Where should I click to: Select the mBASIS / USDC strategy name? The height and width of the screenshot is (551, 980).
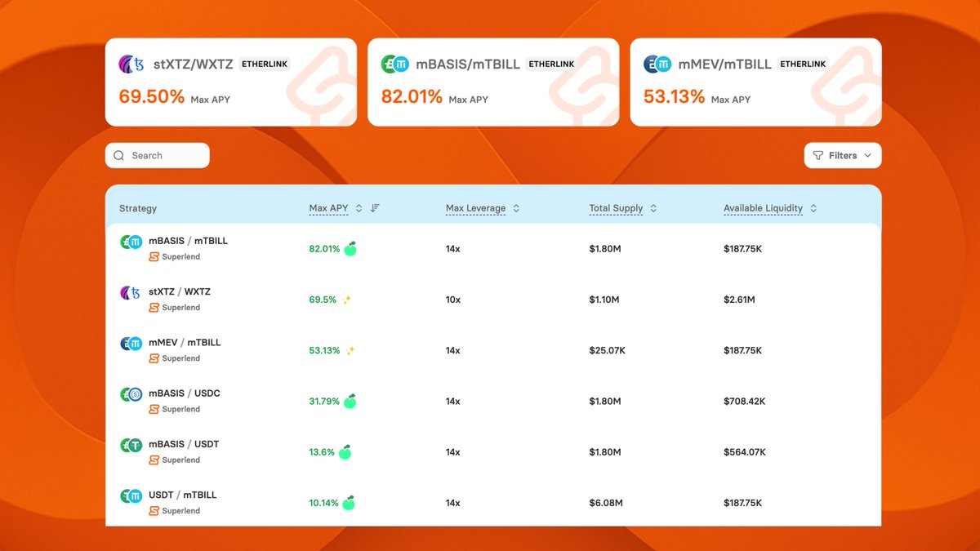coord(185,393)
